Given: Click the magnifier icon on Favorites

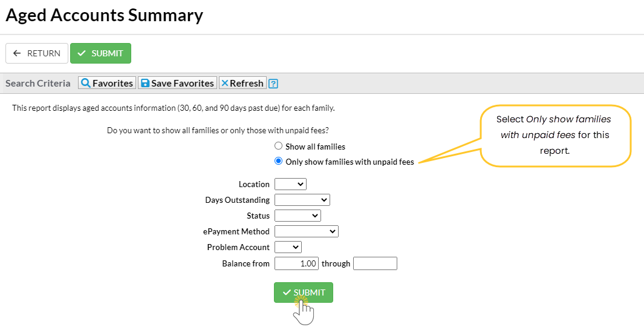Looking at the screenshot, I should pyautogui.click(x=86, y=84).
